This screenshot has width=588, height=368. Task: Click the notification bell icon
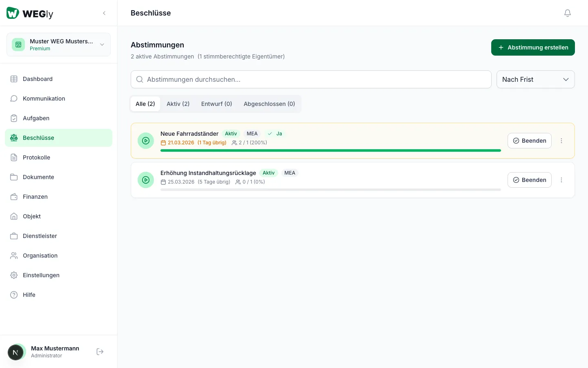567,13
